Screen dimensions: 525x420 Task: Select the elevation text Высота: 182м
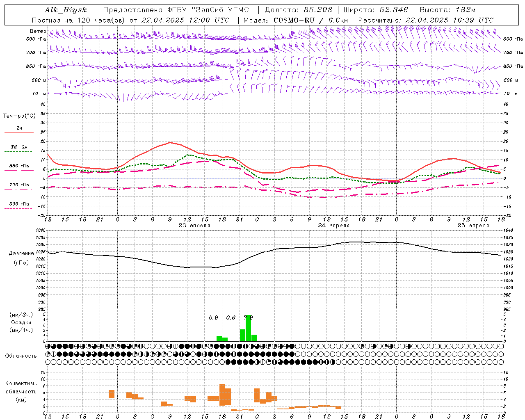pyautogui.click(x=447, y=10)
